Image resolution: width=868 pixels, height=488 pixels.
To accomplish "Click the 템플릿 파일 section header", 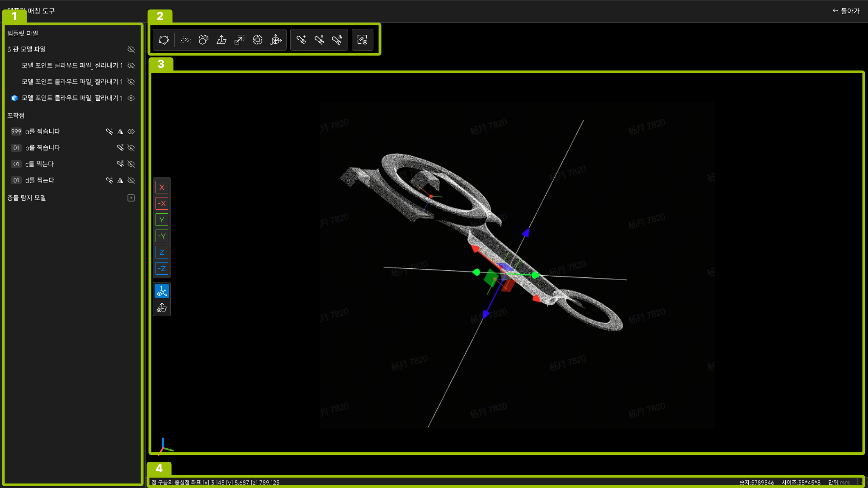I will [23, 33].
